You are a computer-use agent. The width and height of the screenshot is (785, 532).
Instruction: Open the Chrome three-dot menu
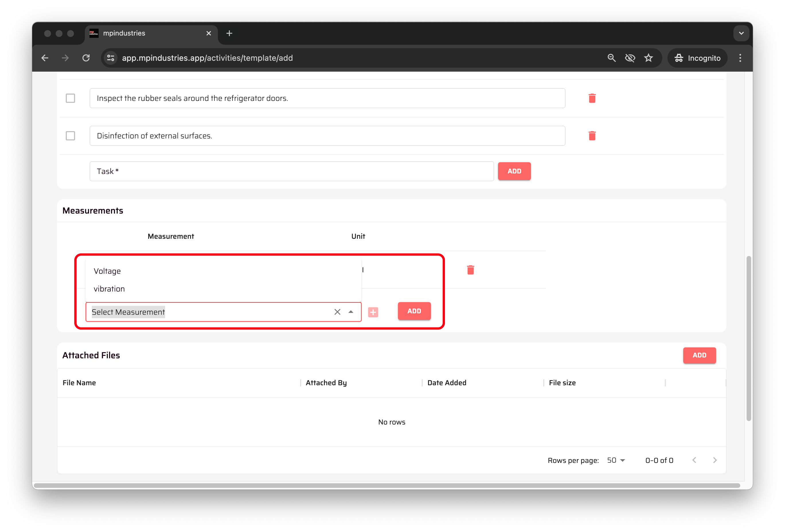tap(740, 58)
